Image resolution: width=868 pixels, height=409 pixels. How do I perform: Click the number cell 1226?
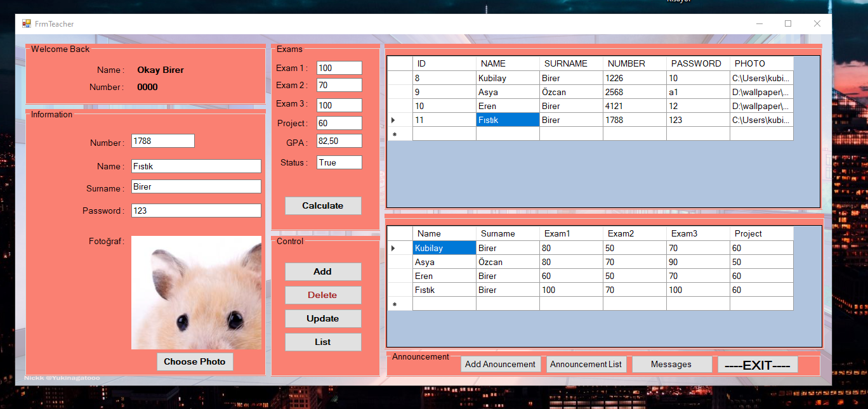tap(635, 78)
